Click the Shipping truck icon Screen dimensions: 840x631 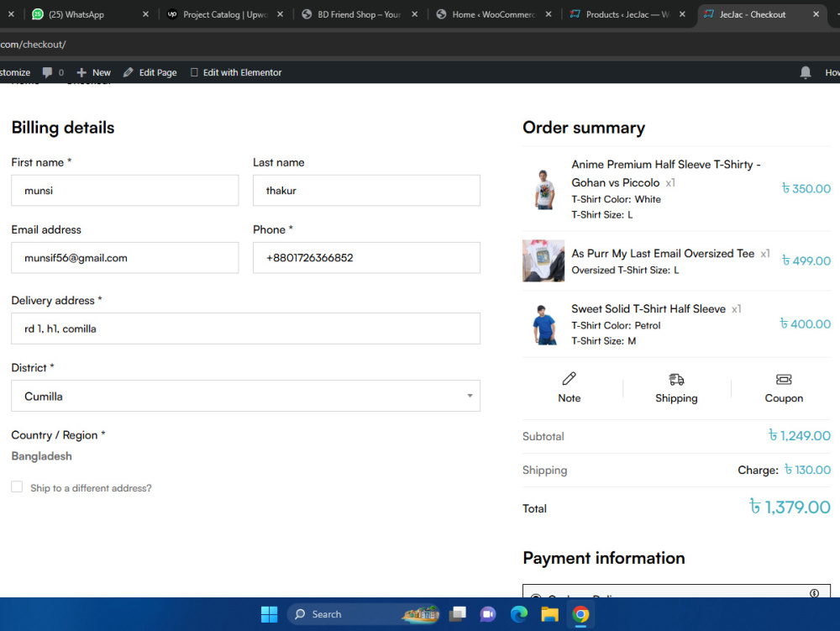pyautogui.click(x=676, y=379)
